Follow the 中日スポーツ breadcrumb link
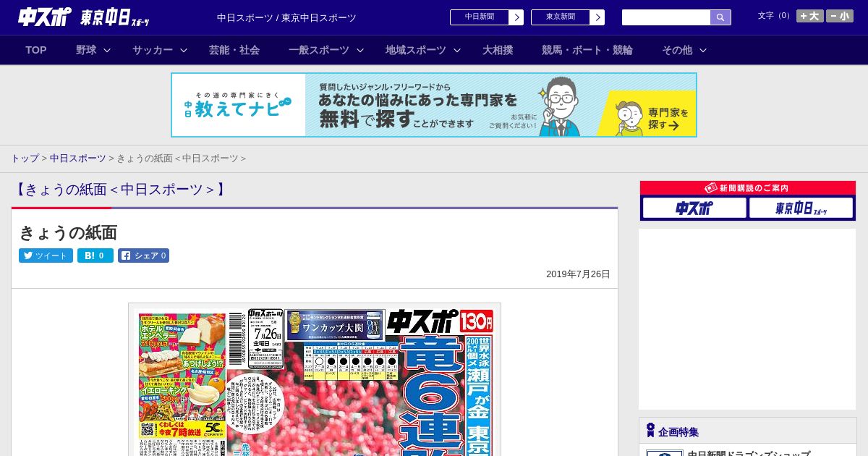 tap(78, 159)
